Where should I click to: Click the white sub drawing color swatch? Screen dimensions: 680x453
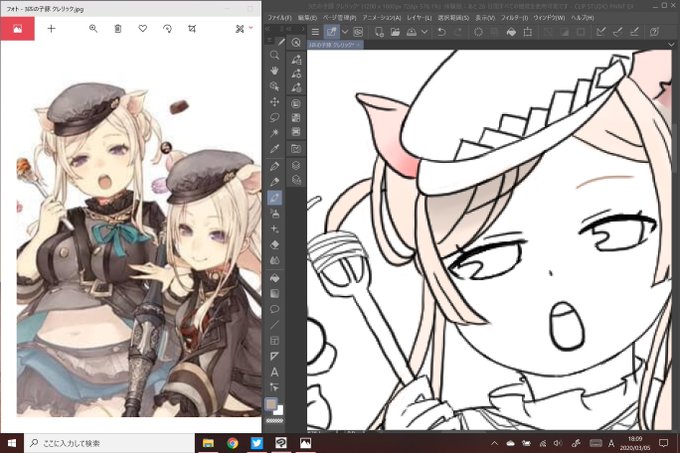coord(278,410)
